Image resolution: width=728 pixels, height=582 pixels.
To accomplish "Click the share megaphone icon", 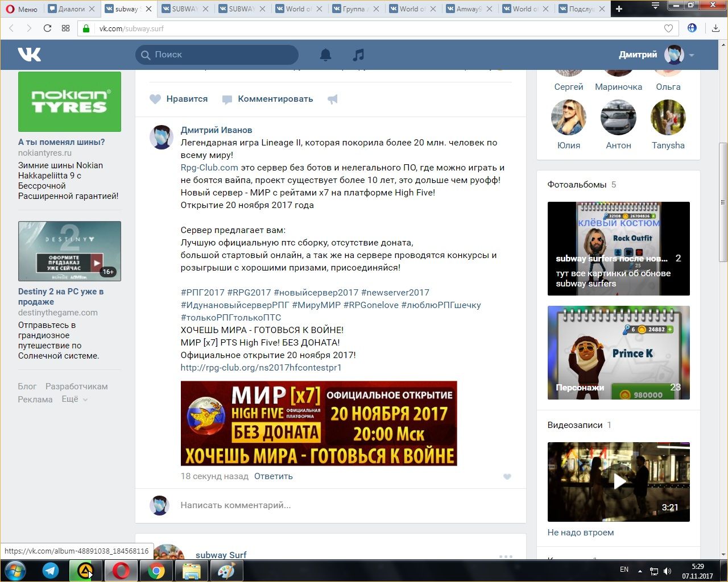I will coord(333,99).
